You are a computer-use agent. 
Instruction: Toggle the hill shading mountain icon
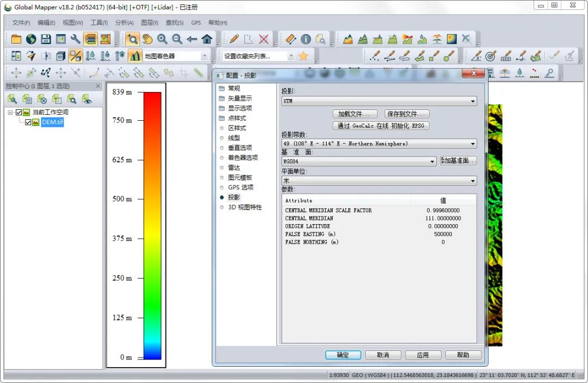click(x=134, y=56)
